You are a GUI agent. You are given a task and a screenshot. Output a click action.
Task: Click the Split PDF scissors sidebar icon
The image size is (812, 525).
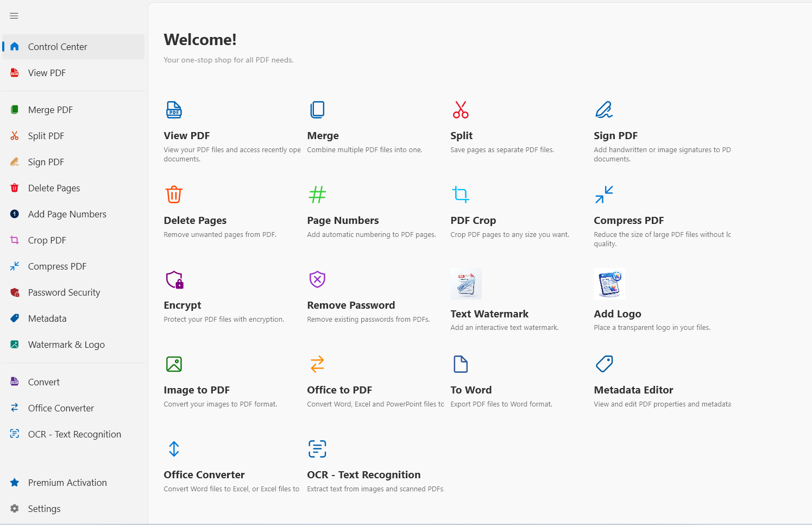click(15, 136)
